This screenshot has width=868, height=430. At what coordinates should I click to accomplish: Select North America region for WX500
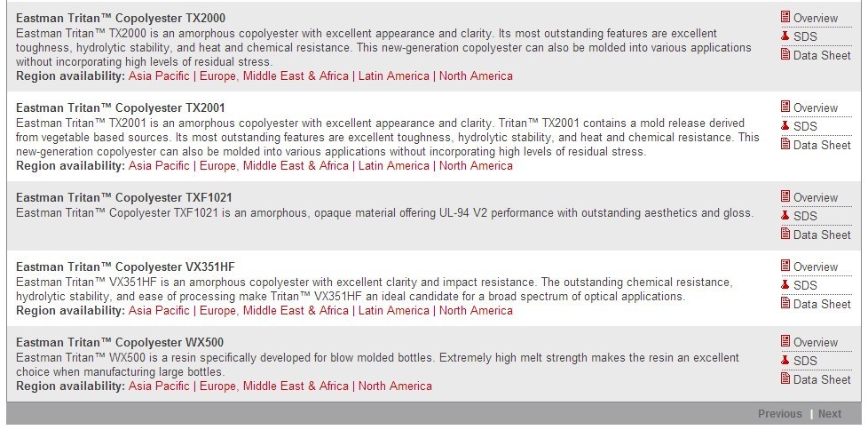[395, 386]
